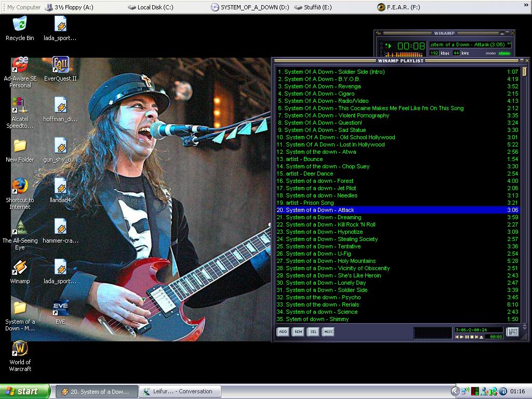
Task: Select track 19 Prison Song
Action: 398,203
